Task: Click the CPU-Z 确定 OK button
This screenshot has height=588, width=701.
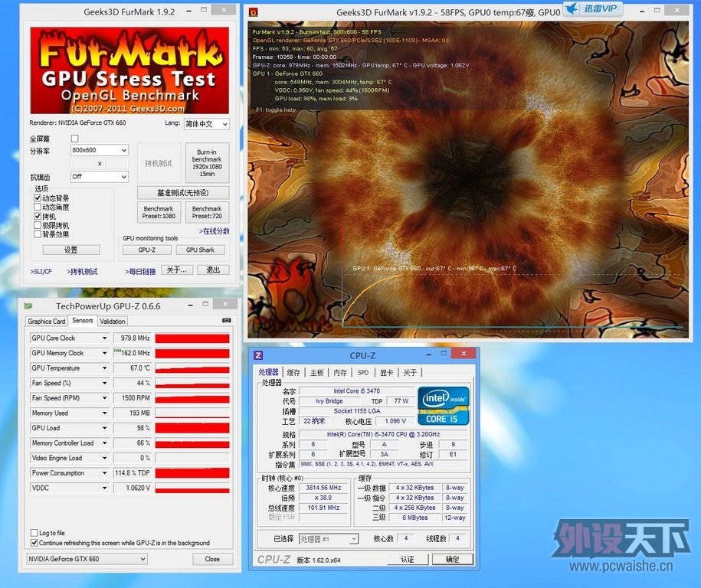Action: (x=453, y=559)
